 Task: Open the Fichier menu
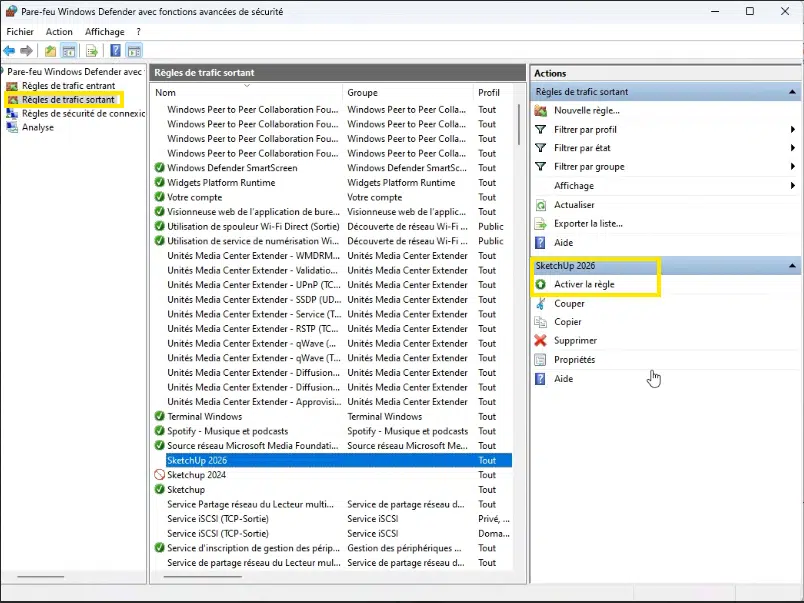click(20, 32)
